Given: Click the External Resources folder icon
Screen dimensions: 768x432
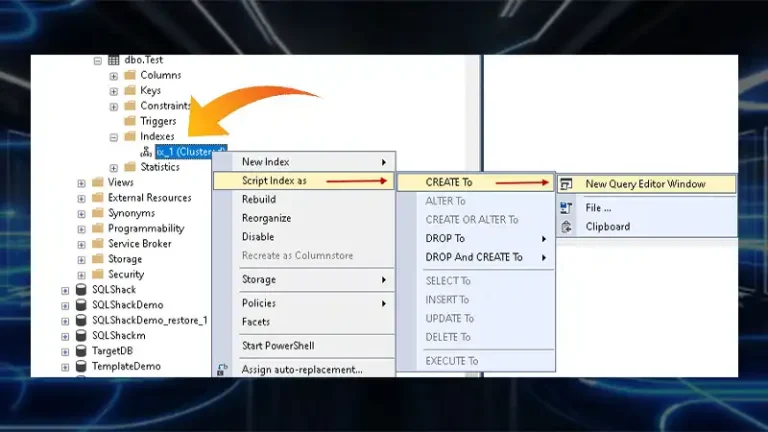Looking at the screenshot, I should pyautogui.click(x=98, y=197).
